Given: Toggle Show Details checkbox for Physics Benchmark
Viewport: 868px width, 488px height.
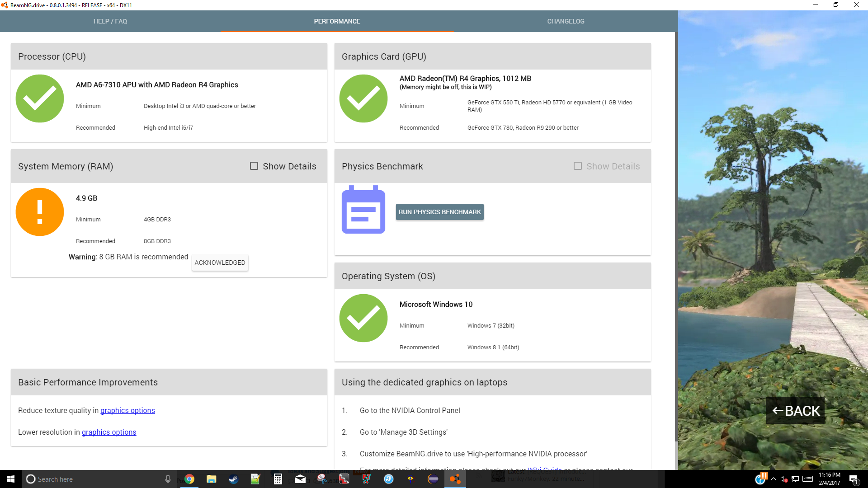Looking at the screenshot, I should pos(577,166).
